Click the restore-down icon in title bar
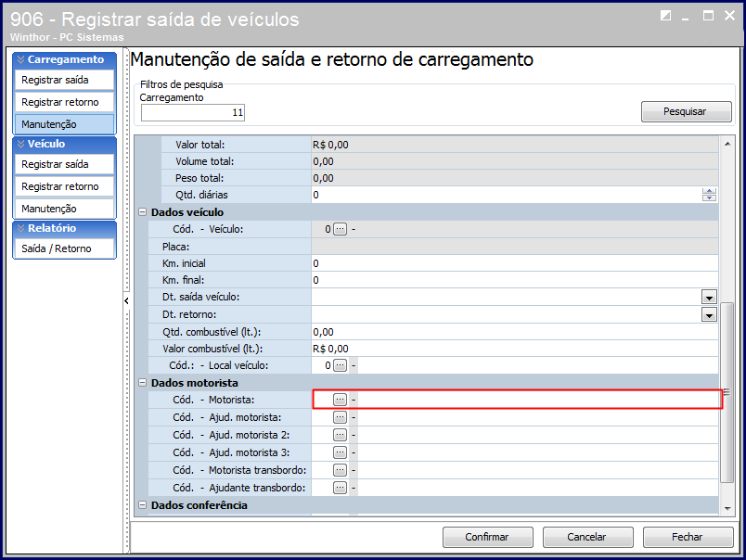 click(x=666, y=16)
